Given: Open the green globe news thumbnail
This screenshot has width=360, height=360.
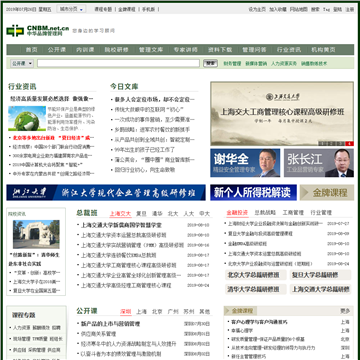Looking at the screenshot, I should coord(27,119).
